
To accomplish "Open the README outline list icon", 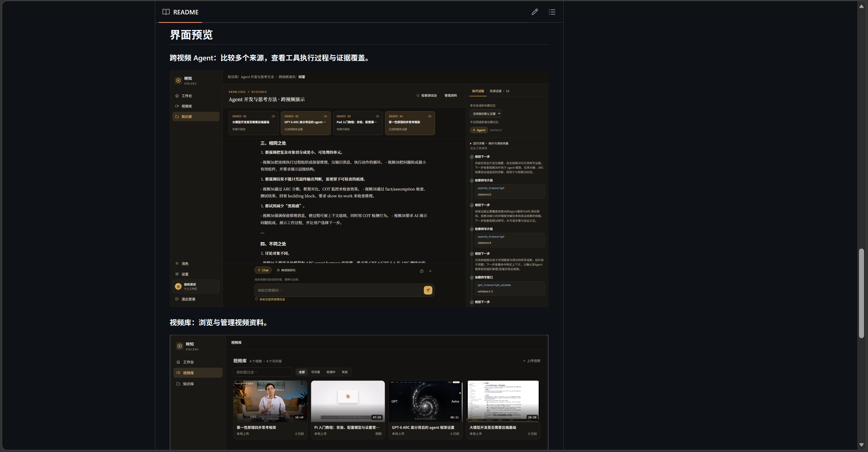I will click(x=552, y=12).
